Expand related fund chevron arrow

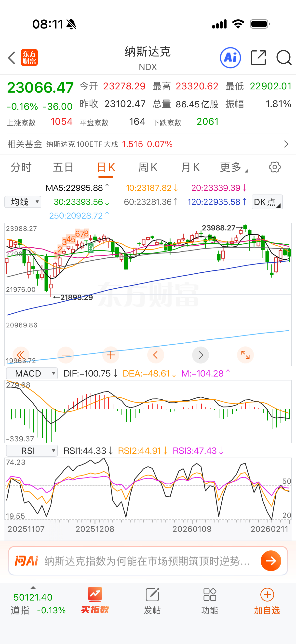pos(286,144)
